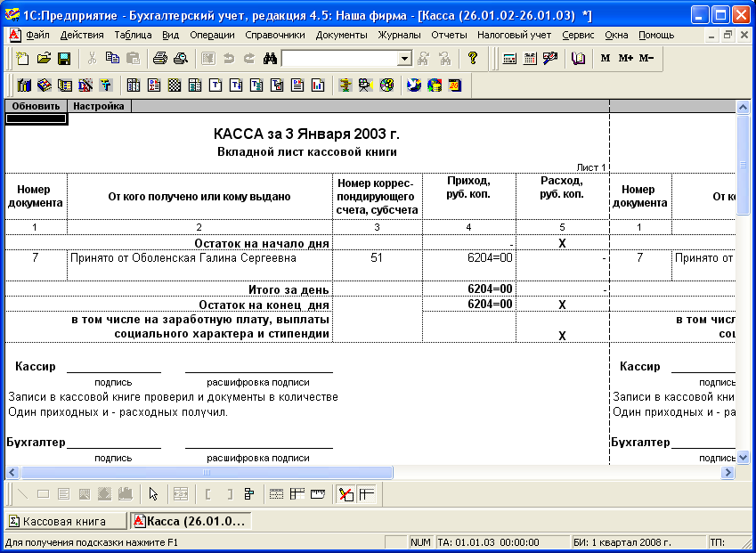Toggle the ruler icon in bottom toolbar
The height and width of the screenshot is (553, 756).
point(318,493)
